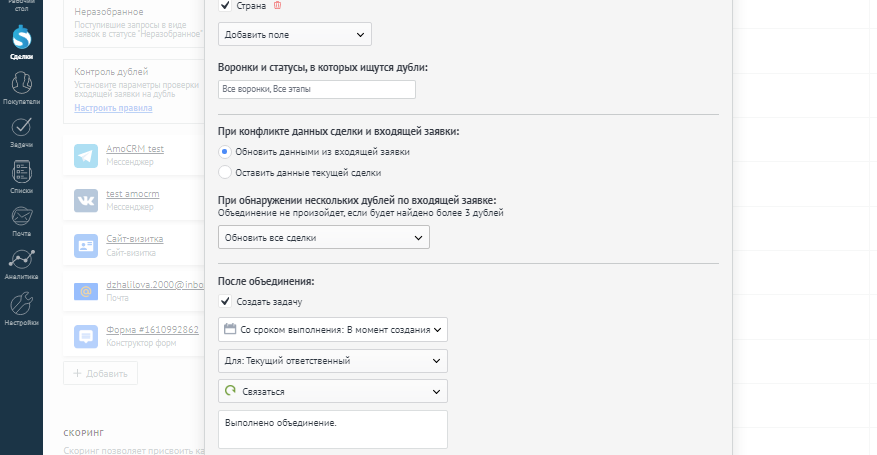Screen dimensions: 877x455
Task: Select Оставить данные текущей сделки option
Action: (x=225, y=172)
